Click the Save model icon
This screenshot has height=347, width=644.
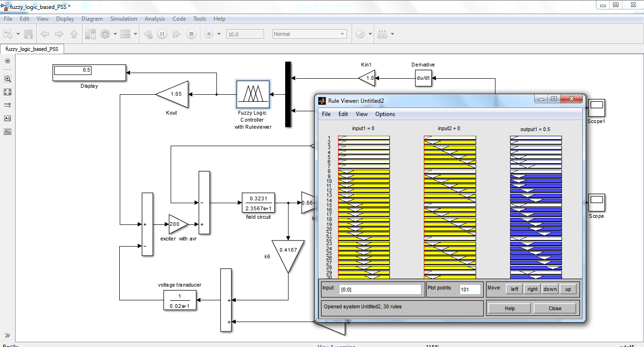click(x=28, y=34)
